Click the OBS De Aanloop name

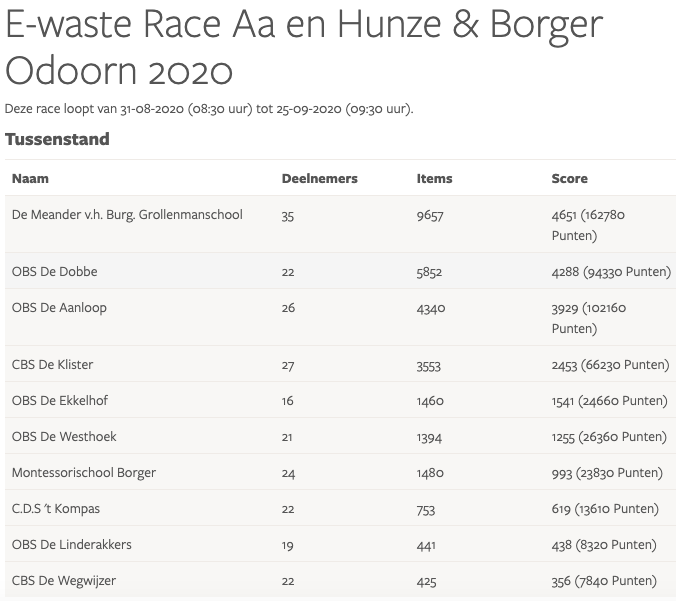59,307
